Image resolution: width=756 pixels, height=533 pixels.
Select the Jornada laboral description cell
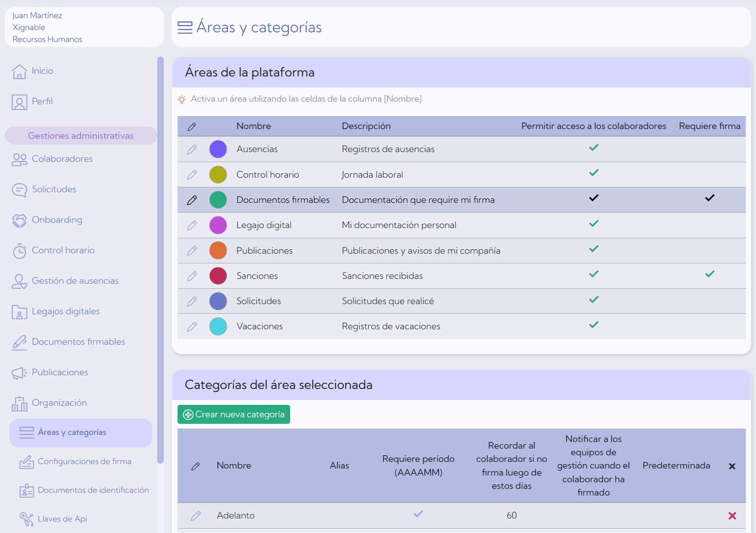click(372, 175)
